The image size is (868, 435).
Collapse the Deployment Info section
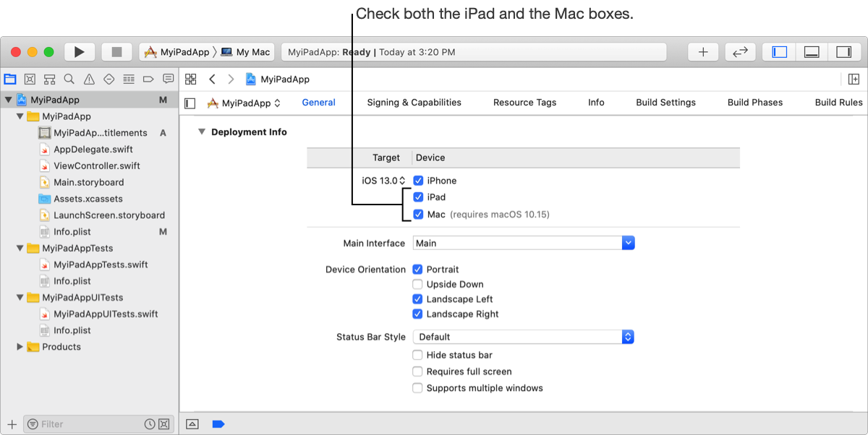[200, 132]
